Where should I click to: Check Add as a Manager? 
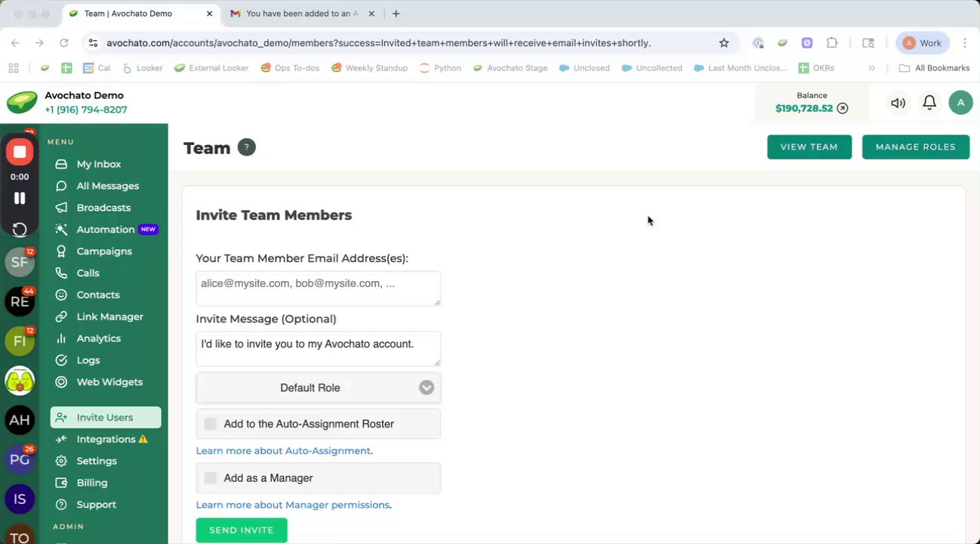(x=210, y=478)
